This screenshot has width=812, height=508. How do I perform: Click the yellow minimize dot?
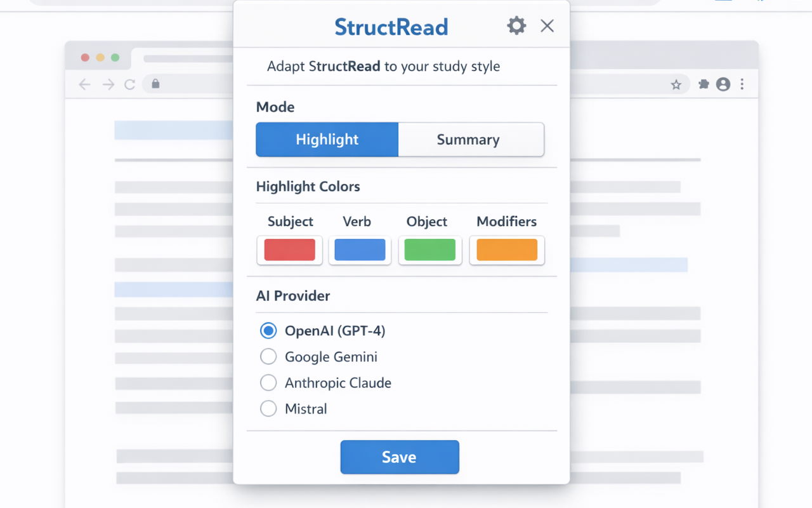click(100, 58)
